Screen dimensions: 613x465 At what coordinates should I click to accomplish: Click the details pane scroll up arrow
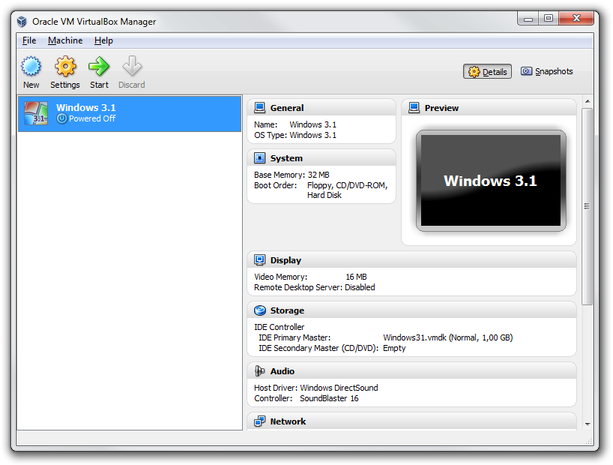pos(587,102)
